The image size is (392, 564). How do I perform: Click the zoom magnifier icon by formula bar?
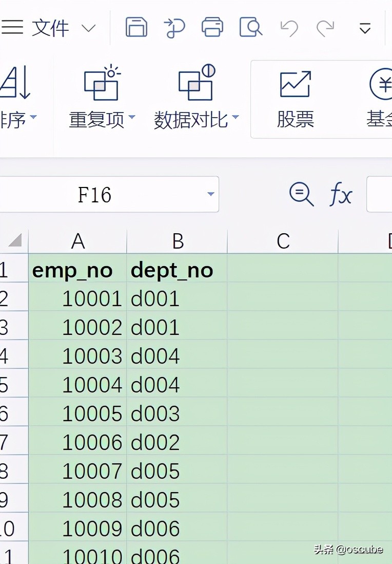tap(301, 194)
